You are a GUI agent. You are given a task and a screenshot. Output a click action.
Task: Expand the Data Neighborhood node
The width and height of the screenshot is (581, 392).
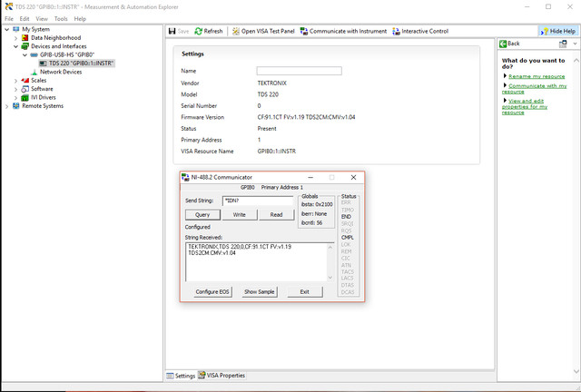tap(15, 38)
